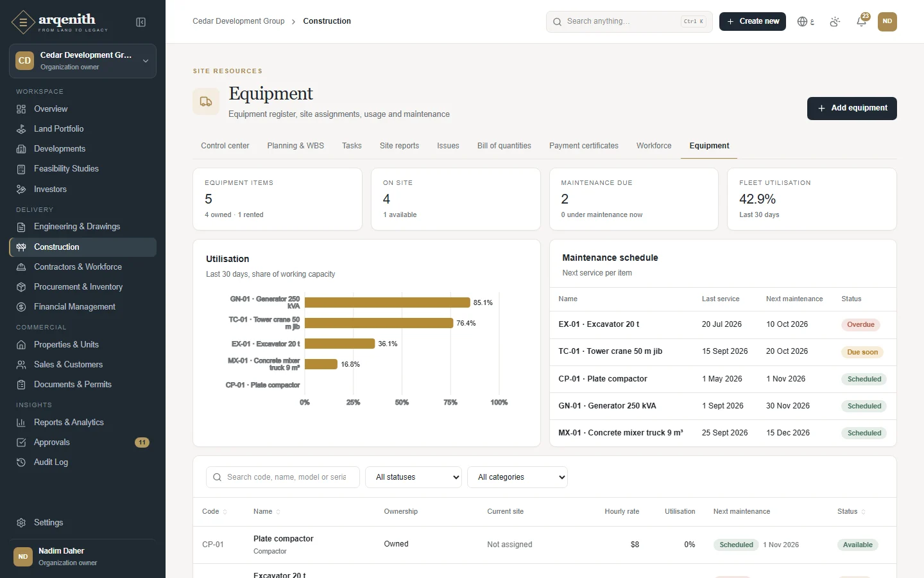Click the Create new button
Image resolution: width=924 pixels, height=578 pixels.
point(752,21)
